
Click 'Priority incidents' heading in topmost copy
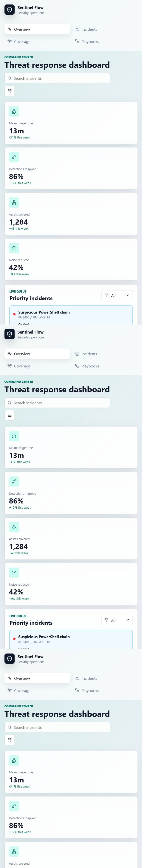[31, 298]
